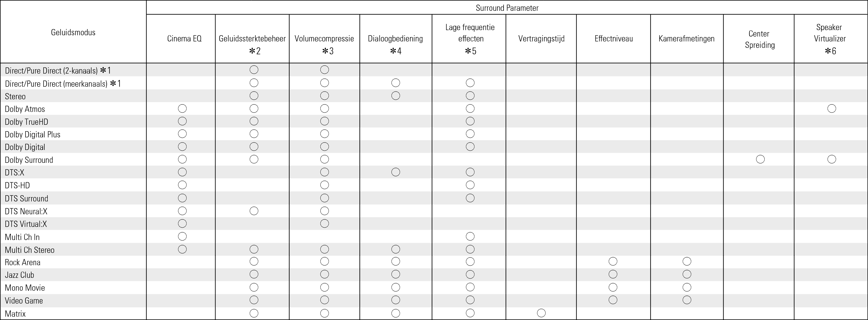Select the Dialoogbediening circle in the DTS:X row
This screenshot has height=320, width=868.
pyautogui.click(x=396, y=172)
